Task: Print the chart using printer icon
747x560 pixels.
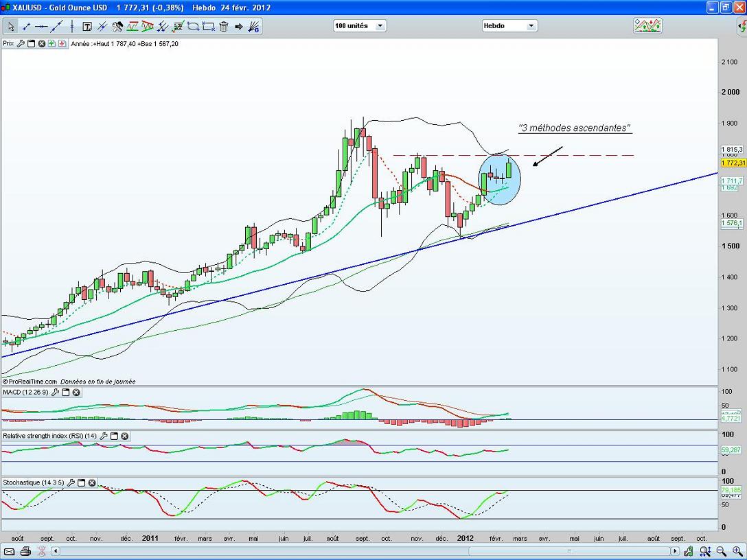Action: click(x=25, y=551)
